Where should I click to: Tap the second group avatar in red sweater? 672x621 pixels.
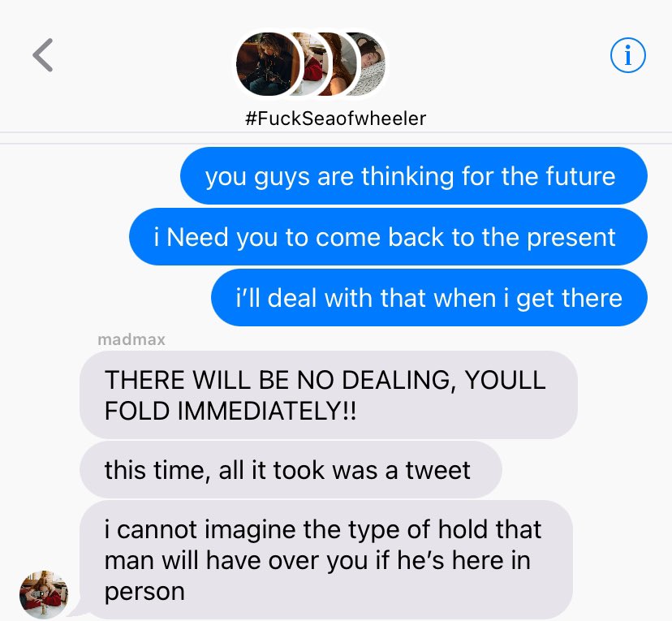coord(314,64)
